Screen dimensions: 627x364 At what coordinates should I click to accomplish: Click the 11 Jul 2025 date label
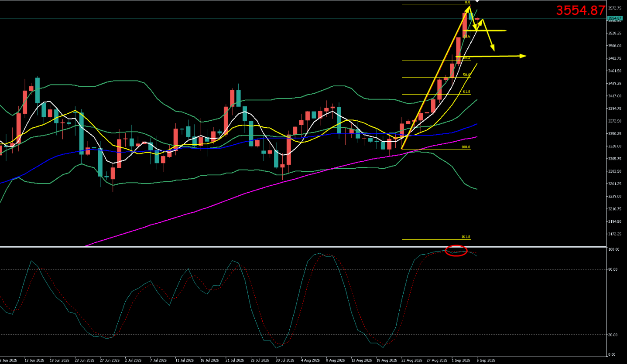coord(185,361)
